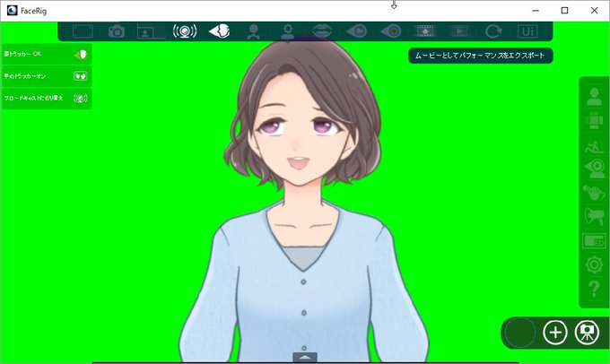The image size is (610, 364).
Task: Open pose figure icon in right sidebar
Action: (x=594, y=147)
